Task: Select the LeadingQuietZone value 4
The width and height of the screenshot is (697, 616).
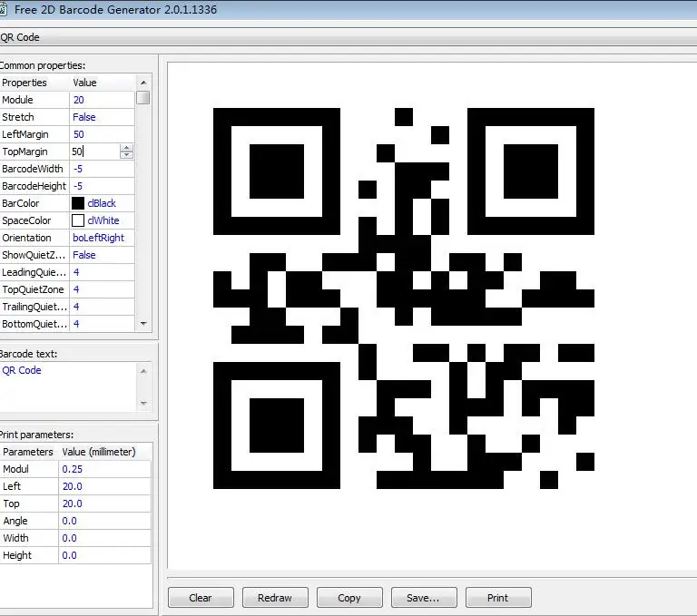Action: 76,272
